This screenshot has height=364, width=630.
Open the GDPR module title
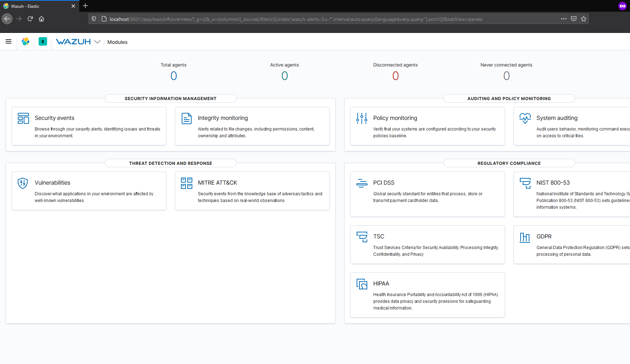(x=544, y=237)
